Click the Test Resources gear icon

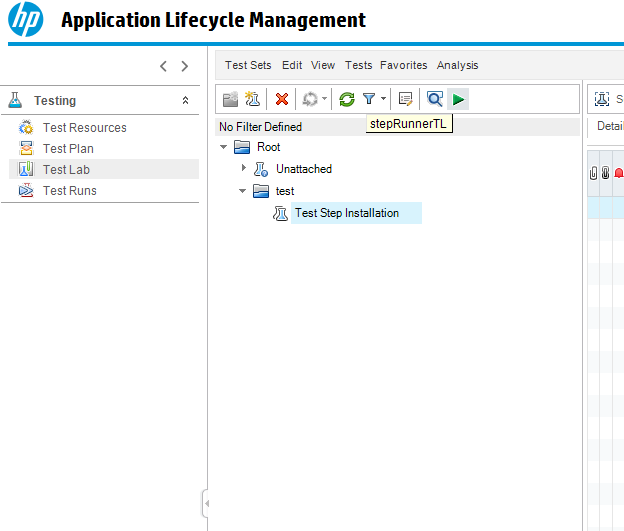click(x=26, y=127)
